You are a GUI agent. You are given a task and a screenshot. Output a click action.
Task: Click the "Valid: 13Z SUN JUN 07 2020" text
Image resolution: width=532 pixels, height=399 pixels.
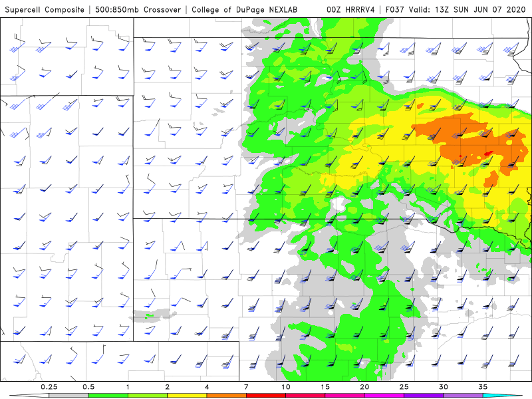pyautogui.click(x=467, y=9)
